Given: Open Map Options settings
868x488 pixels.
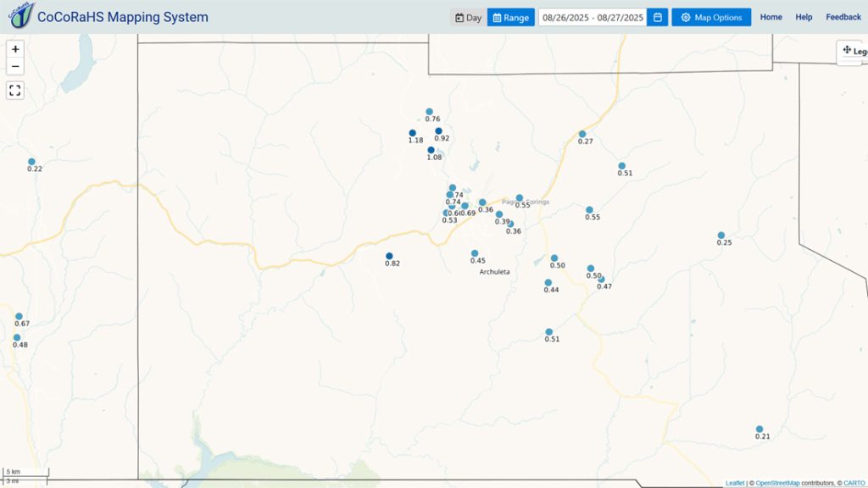Looking at the screenshot, I should coord(711,17).
